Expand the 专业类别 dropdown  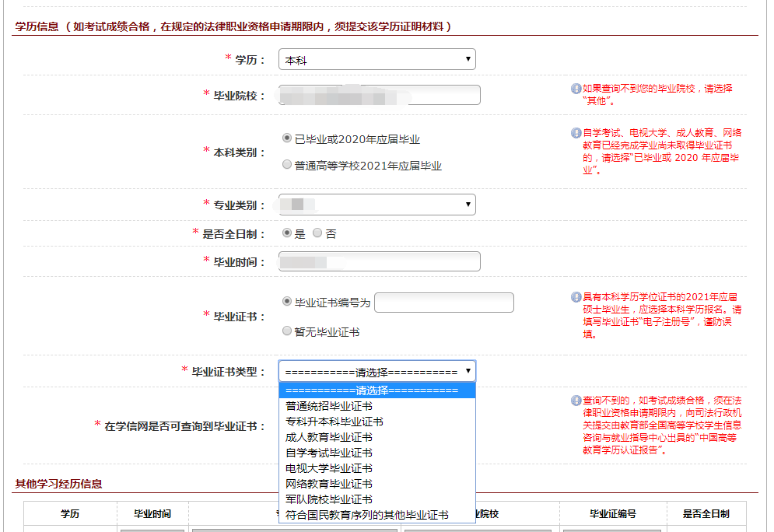click(377, 205)
